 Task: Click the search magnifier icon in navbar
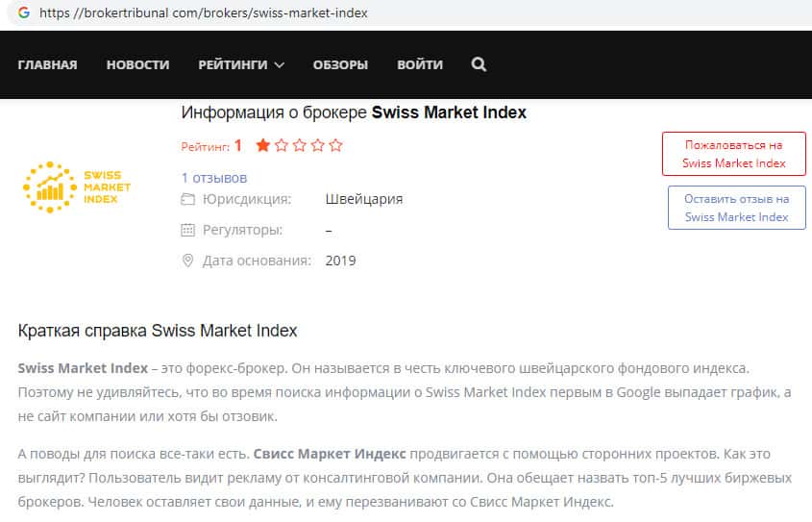pos(479,64)
